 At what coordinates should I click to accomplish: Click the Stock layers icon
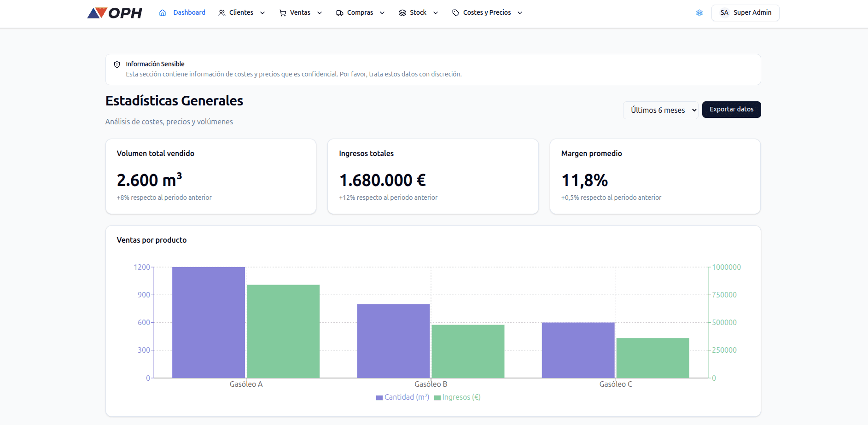coord(402,12)
